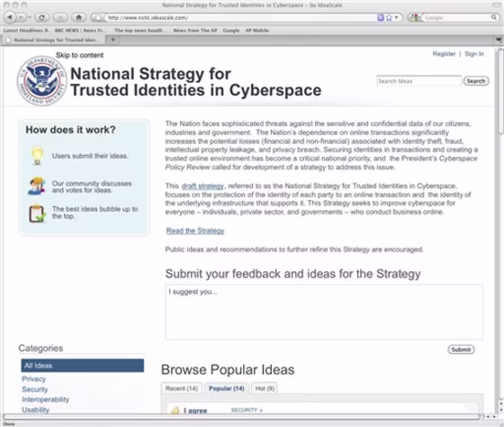This screenshot has height=427, width=504.
Task: Click the Sign In link
Action: coord(473,54)
